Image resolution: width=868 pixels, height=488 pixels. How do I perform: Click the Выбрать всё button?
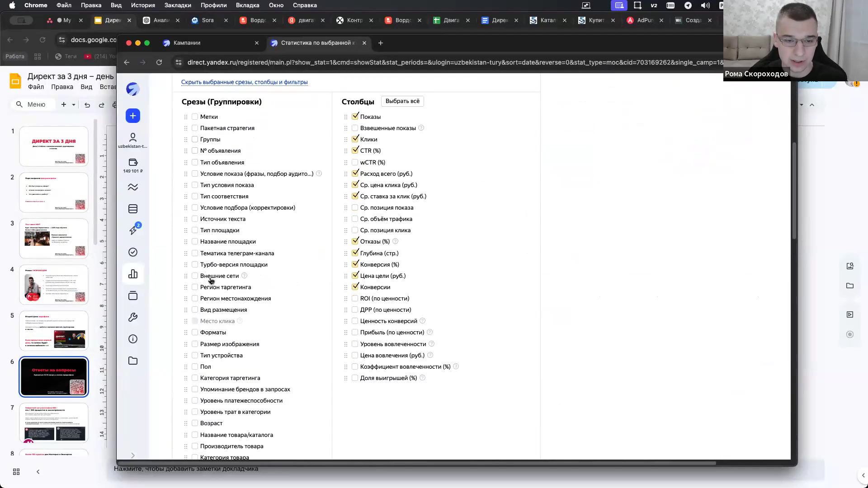pyautogui.click(x=402, y=101)
